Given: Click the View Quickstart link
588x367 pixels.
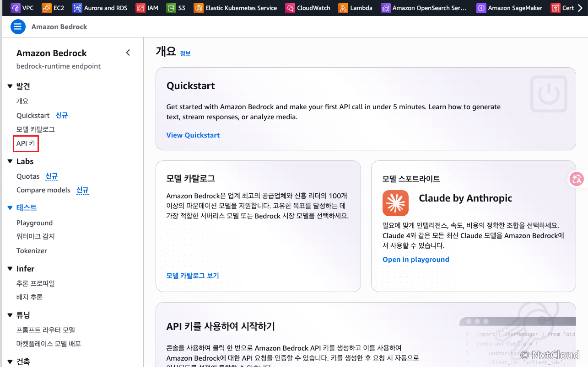Looking at the screenshot, I should (193, 135).
